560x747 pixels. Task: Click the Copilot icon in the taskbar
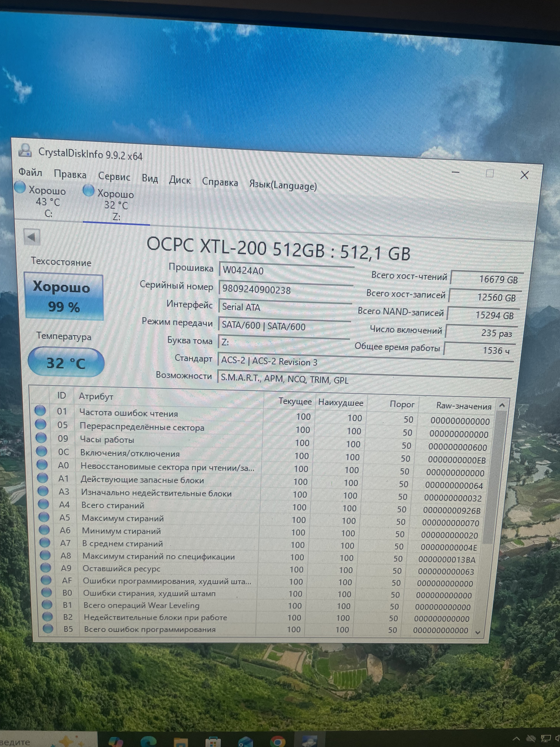(116, 741)
